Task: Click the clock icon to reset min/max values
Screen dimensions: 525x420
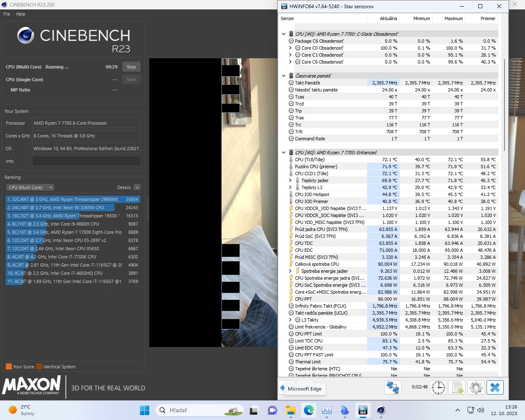Action: pos(438,387)
